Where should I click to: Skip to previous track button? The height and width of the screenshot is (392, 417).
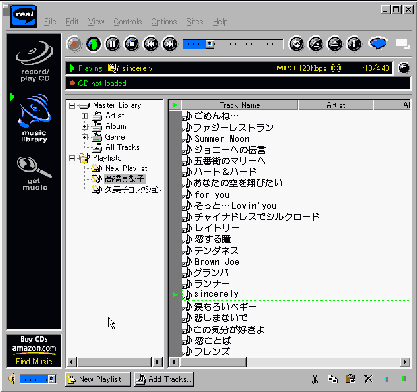[151, 44]
